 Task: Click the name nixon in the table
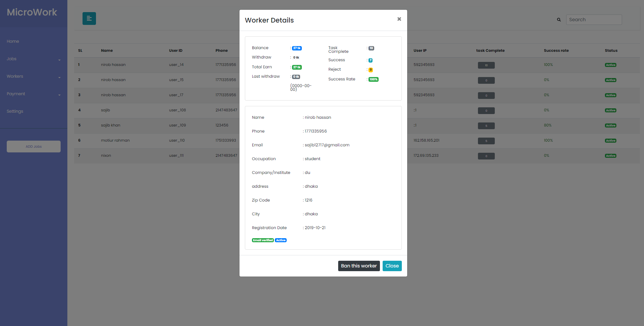point(106,155)
